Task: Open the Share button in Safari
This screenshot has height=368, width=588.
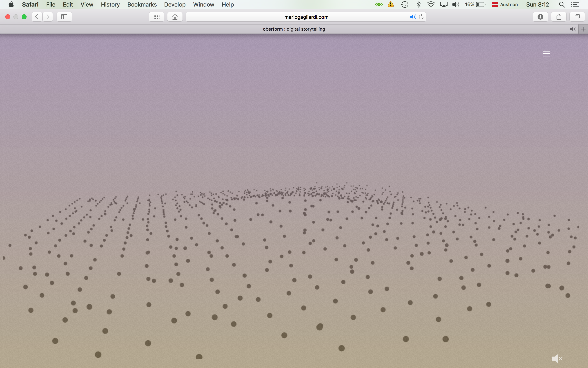Action: point(559,17)
